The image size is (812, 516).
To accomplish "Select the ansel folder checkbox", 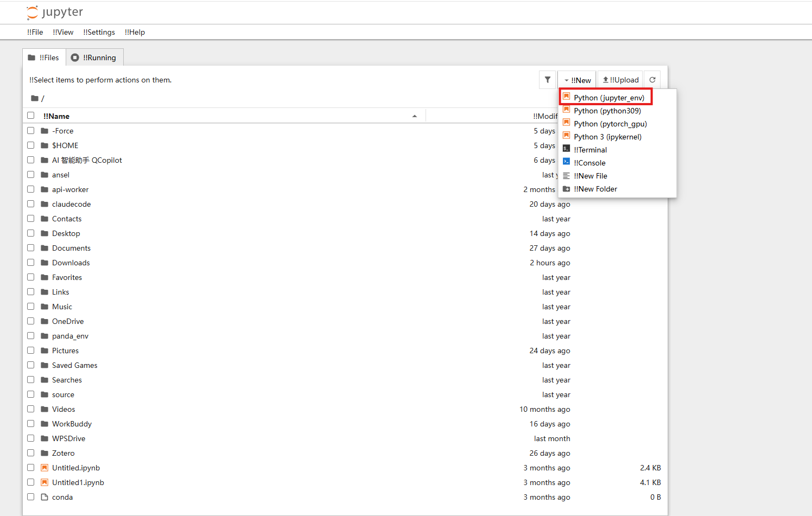I will (31, 175).
